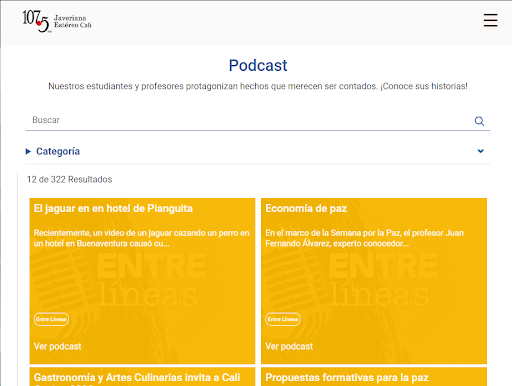Open 'Gastronomía y Artes Culinarias invita a Cali' card
This screenshot has height=386, width=512.
(x=142, y=377)
